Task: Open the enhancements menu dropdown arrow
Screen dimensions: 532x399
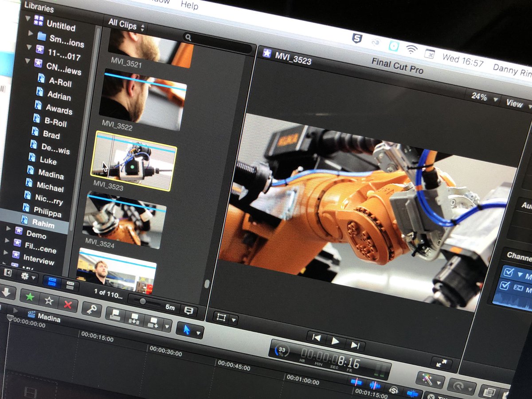Action: click(439, 383)
